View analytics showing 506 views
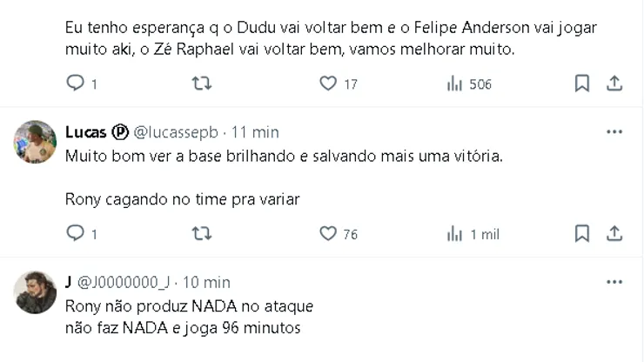The height and width of the screenshot is (362, 644). point(454,84)
